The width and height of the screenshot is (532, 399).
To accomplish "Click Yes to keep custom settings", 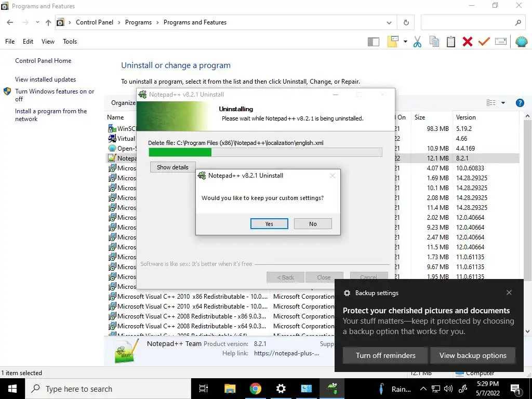I will click(269, 223).
